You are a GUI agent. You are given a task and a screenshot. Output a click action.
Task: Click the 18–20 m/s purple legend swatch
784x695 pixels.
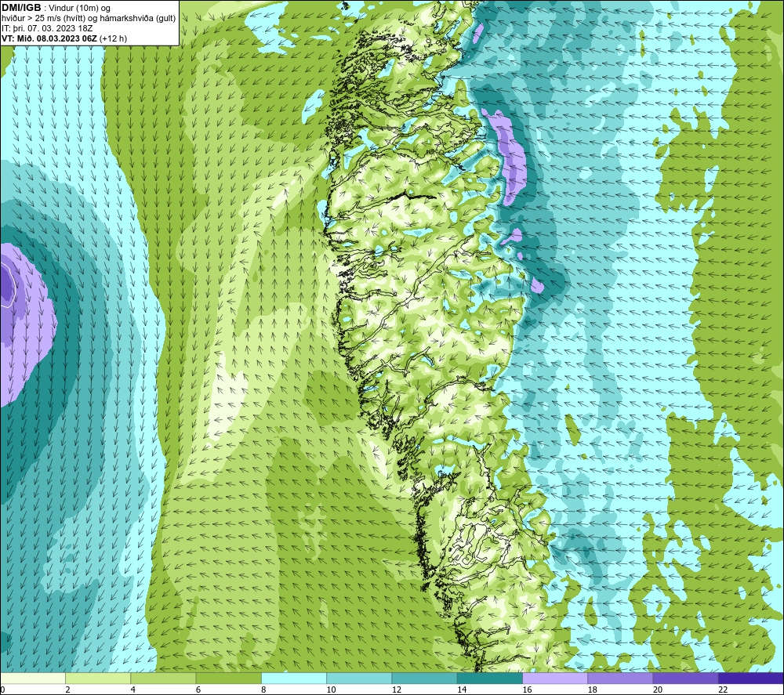click(620, 678)
